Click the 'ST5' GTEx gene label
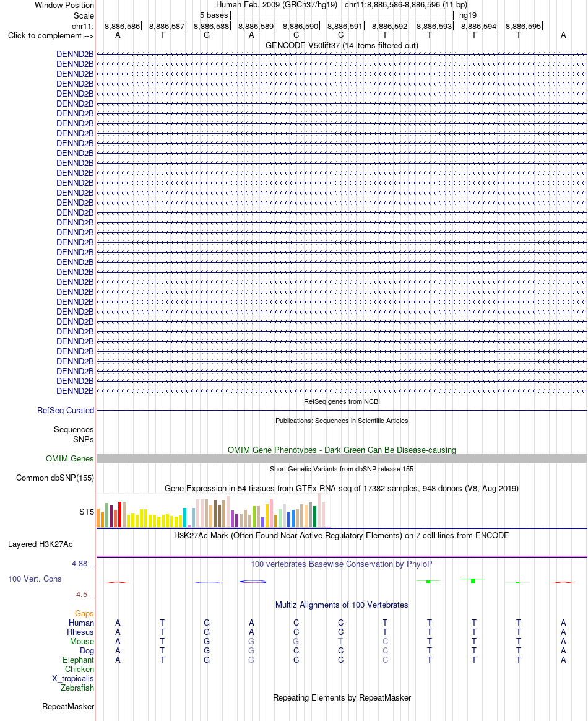588x721 pixels. (x=87, y=512)
